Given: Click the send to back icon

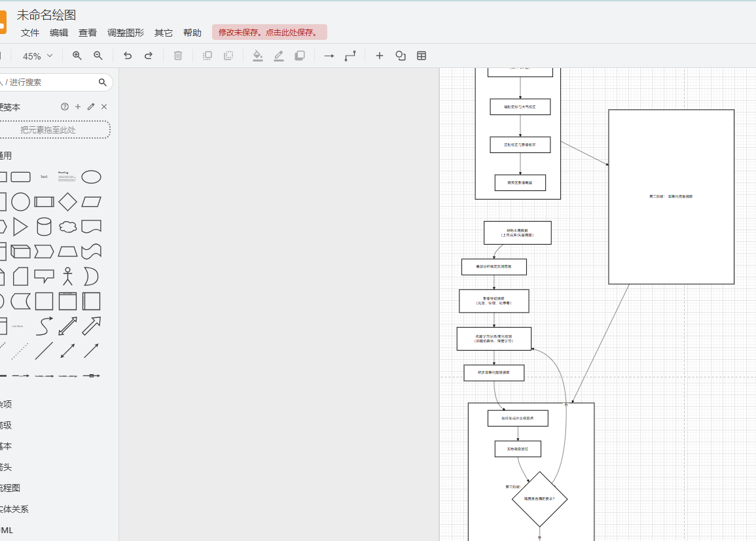Looking at the screenshot, I should (x=228, y=56).
